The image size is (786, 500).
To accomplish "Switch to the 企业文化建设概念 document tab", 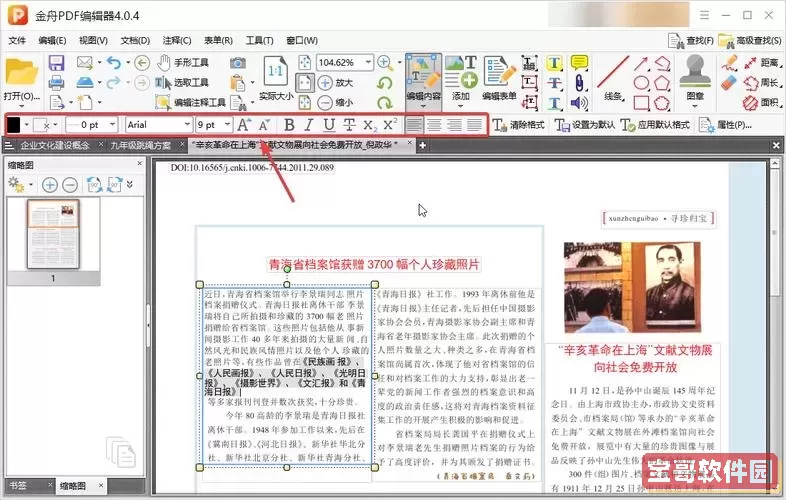I will tap(55, 145).
